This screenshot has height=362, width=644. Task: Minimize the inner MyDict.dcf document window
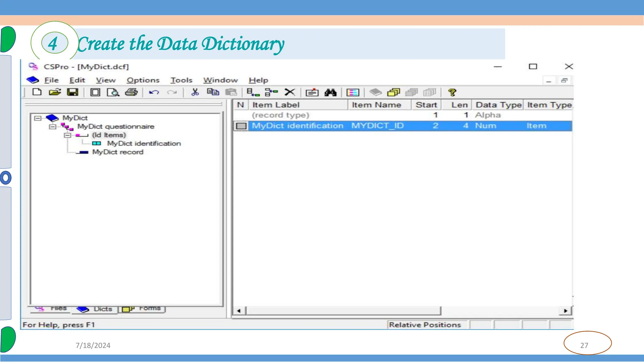click(x=549, y=81)
